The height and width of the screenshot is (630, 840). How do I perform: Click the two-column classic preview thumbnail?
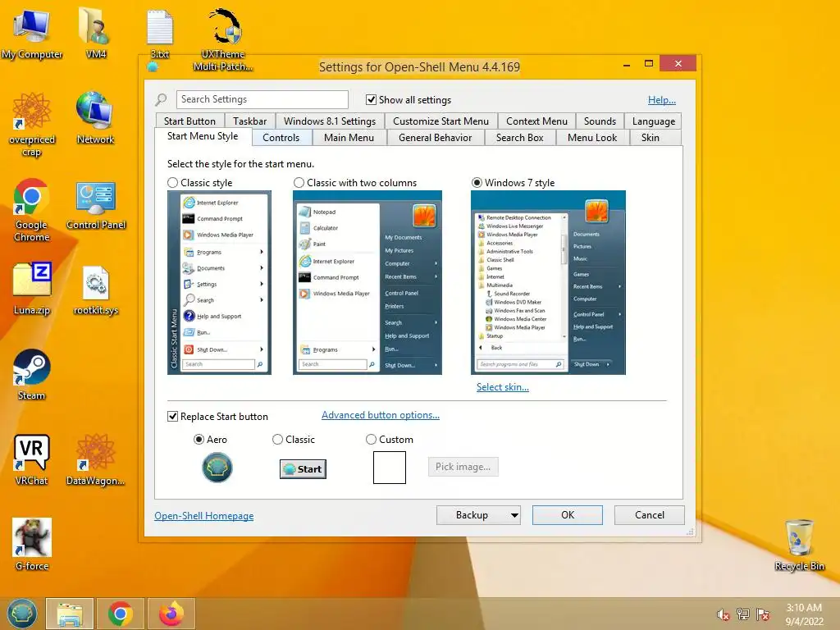(x=367, y=282)
